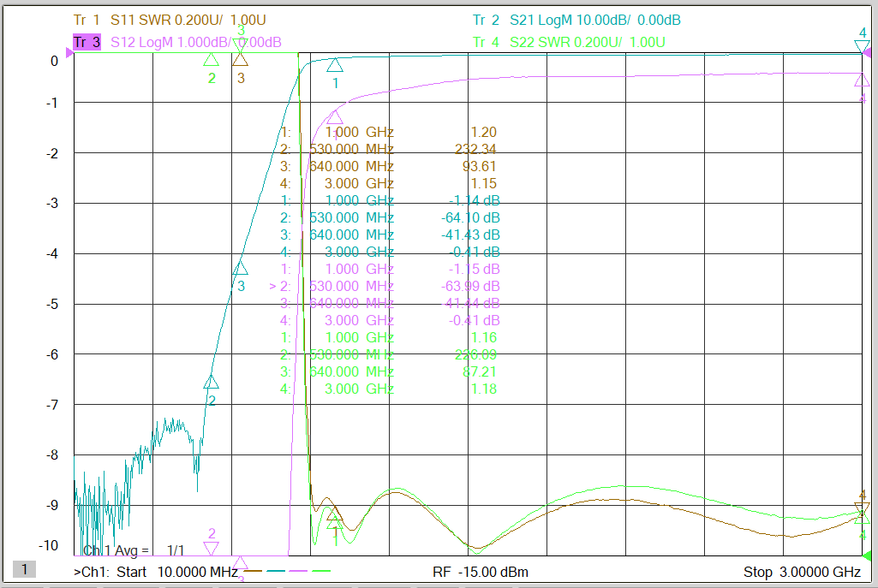This screenshot has height=588, width=878.
Task: Select the active magenta marker 2 readout at 530 MHz
Action: (x=385, y=287)
